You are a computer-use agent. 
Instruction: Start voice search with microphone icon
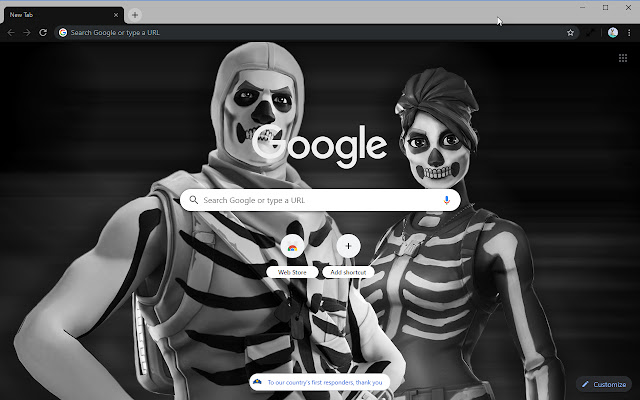pyautogui.click(x=447, y=200)
